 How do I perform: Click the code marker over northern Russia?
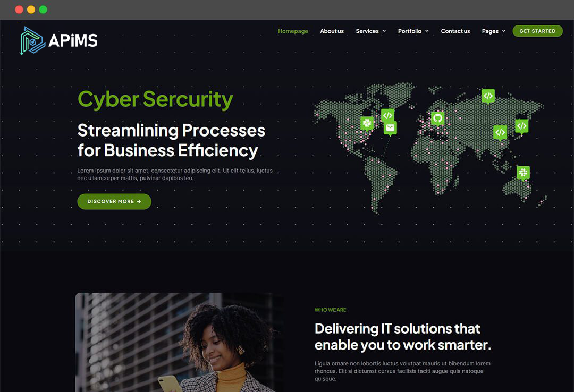488,97
